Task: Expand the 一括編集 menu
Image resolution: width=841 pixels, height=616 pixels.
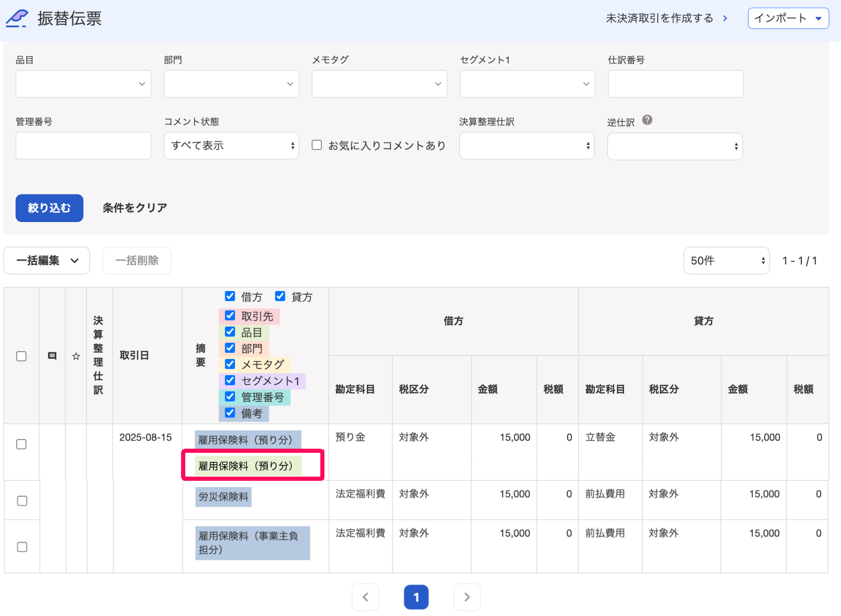Action: click(x=46, y=261)
